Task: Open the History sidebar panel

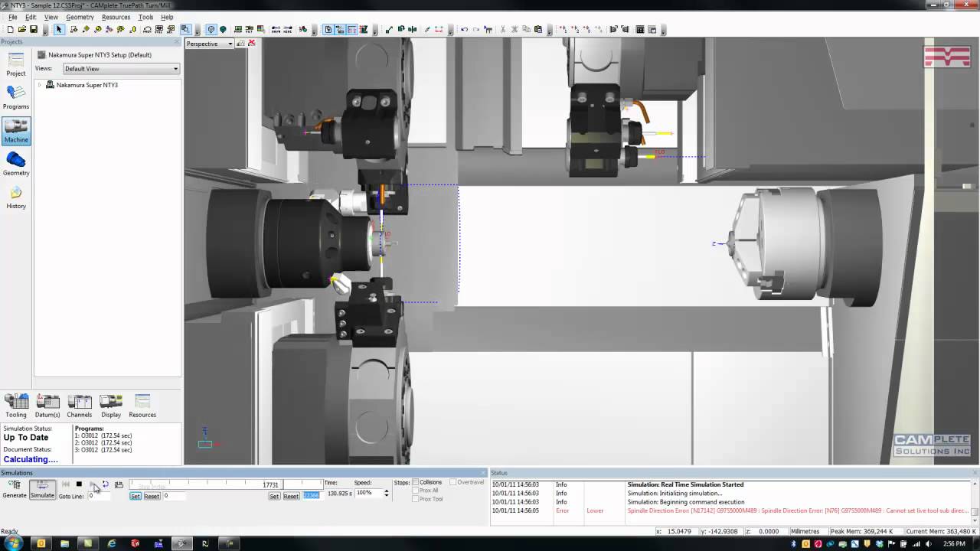Action: point(16,197)
